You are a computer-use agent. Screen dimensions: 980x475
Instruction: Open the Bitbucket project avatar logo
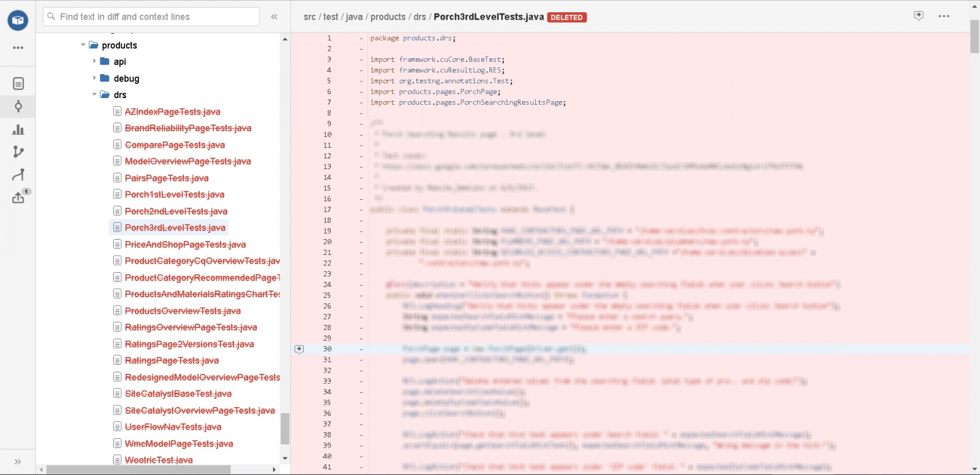(x=18, y=21)
